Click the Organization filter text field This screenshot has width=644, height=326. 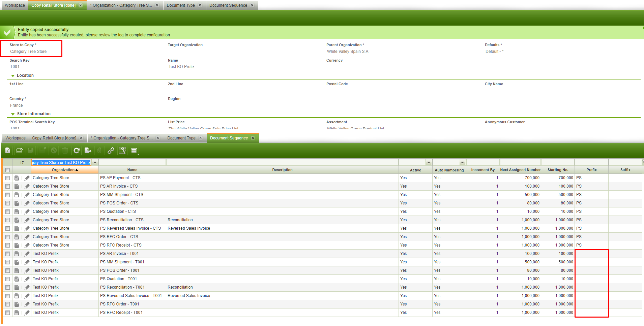(x=61, y=163)
